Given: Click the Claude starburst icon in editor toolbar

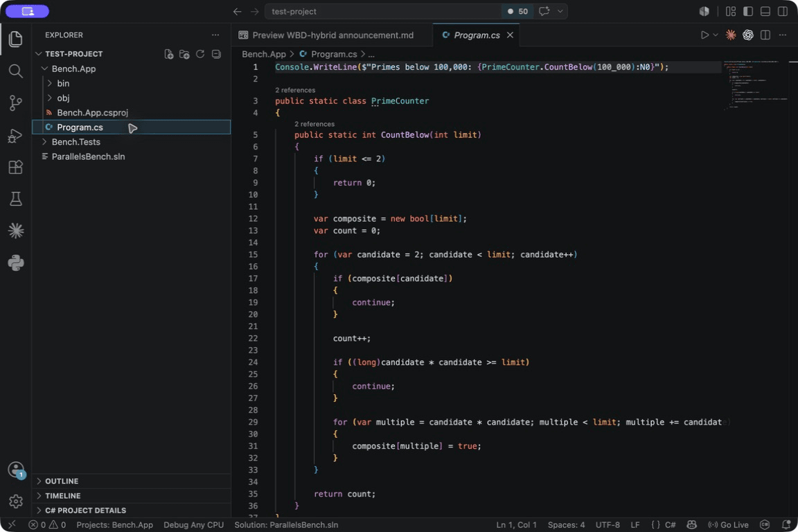Looking at the screenshot, I should [731, 35].
